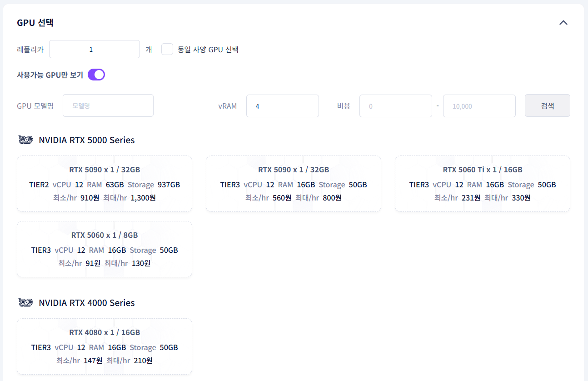This screenshot has width=588, height=381.
Task: Click the 937GB storage value
Action: [x=169, y=185]
